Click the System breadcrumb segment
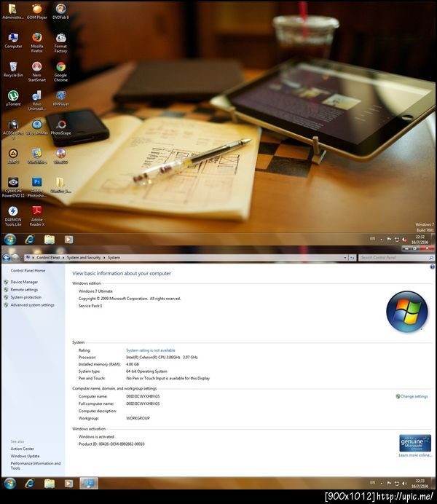This screenshot has height=504, width=437. (114, 258)
